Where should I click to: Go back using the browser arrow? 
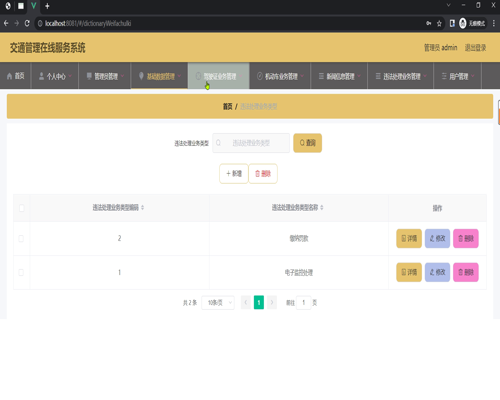click(6, 23)
